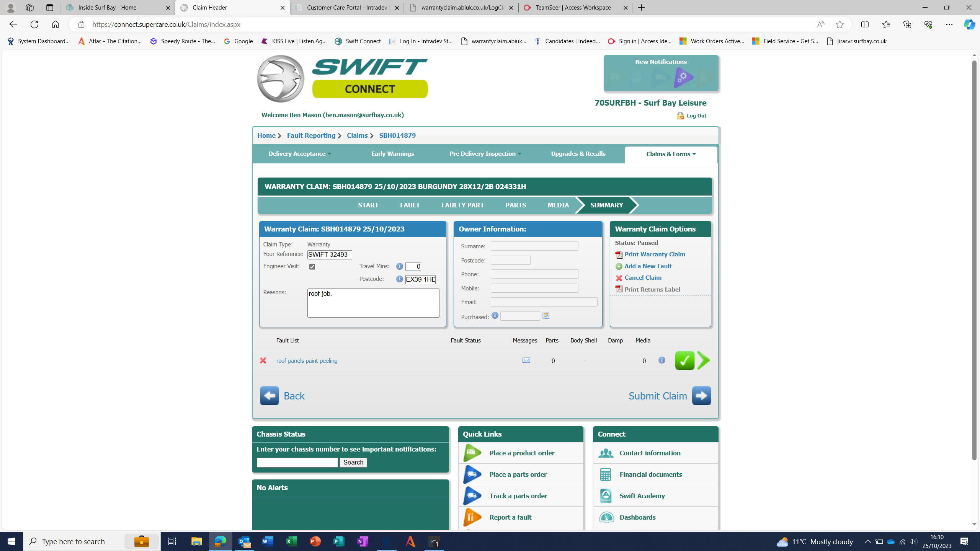
Task: Click the Print Warranty Claim link
Action: [x=655, y=254]
